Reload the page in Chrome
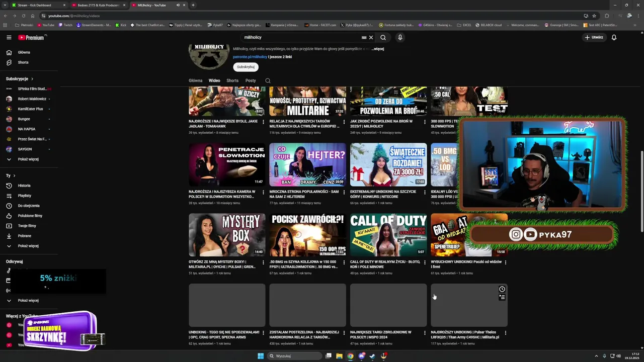 click(23, 16)
